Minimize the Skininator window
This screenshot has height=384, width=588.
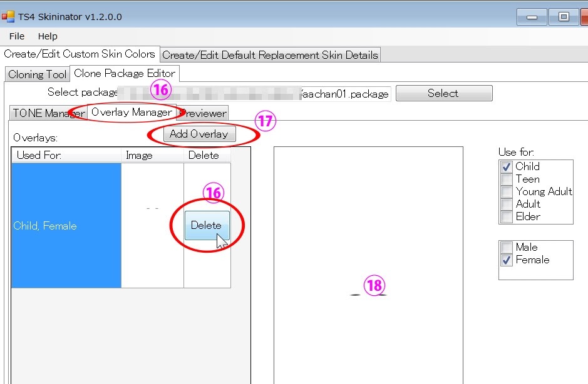[x=532, y=17]
